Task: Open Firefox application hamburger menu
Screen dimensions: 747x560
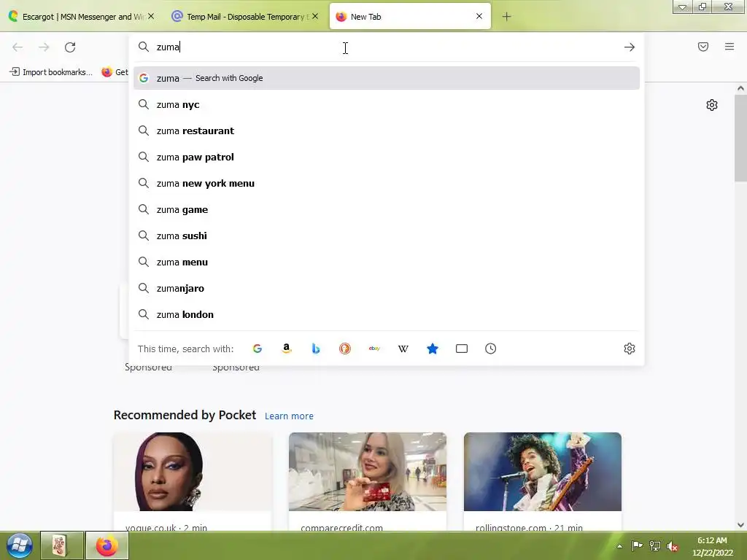Action: pos(729,47)
